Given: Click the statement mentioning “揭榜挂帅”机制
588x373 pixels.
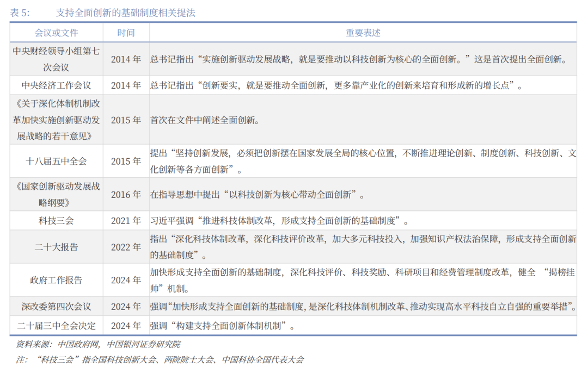Looking at the screenshot, I should point(363,280).
